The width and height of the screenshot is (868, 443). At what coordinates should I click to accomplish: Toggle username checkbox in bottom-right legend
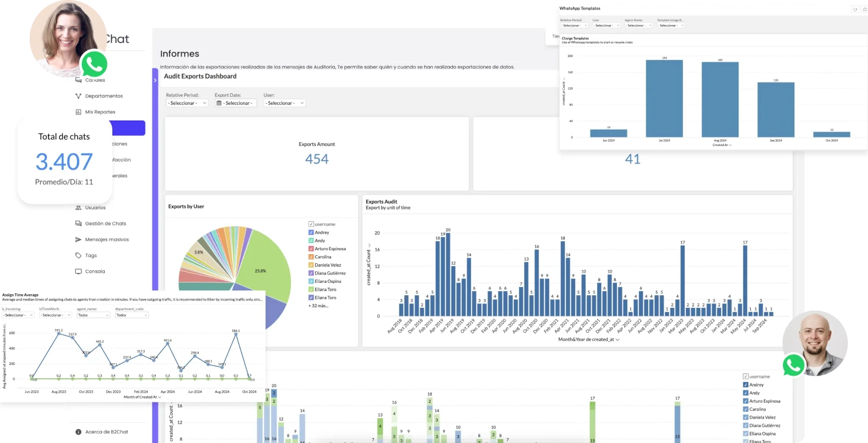pyautogui.click(x=745, y=377)
